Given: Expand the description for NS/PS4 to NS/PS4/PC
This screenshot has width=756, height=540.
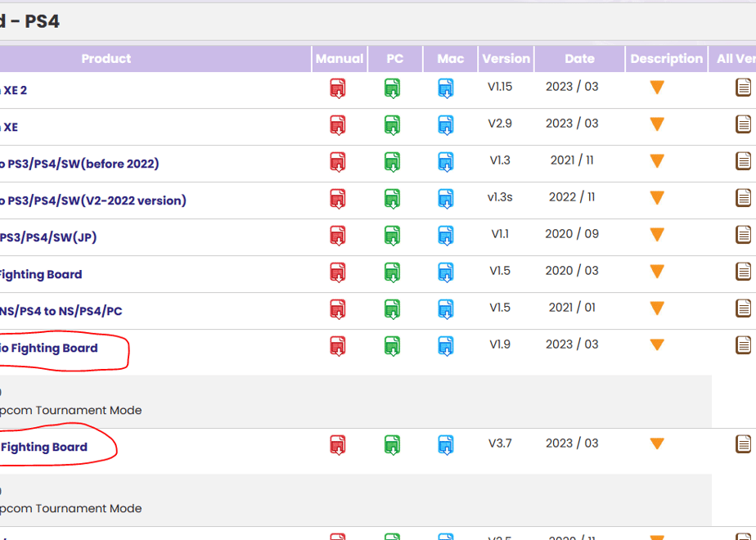Looking at the screenshot, I should coord(657,308).
